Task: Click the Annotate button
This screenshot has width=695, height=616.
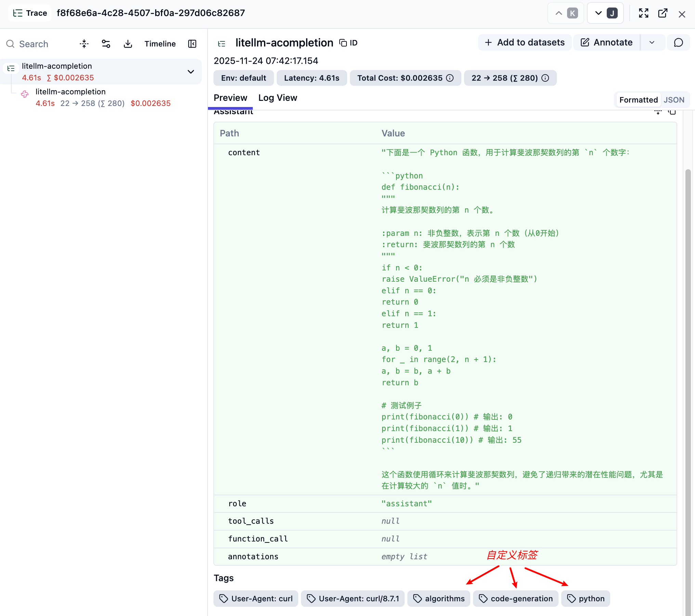Action: (x=607, y=42)
